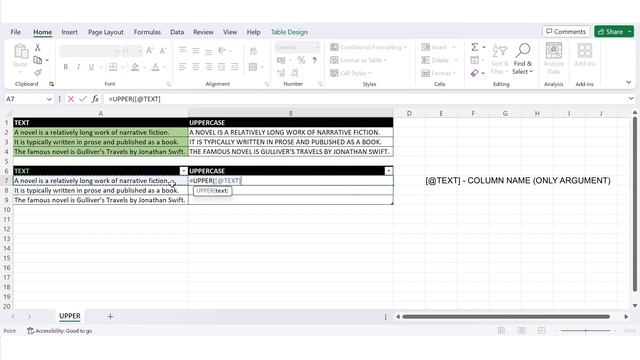Click the formula bar input
Image resolution: width=640 pixels, height=360 pixels.
point(365,99)
